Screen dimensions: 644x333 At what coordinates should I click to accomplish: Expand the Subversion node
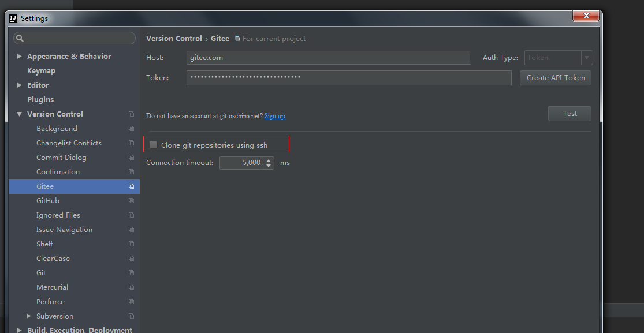click(28, 316)
